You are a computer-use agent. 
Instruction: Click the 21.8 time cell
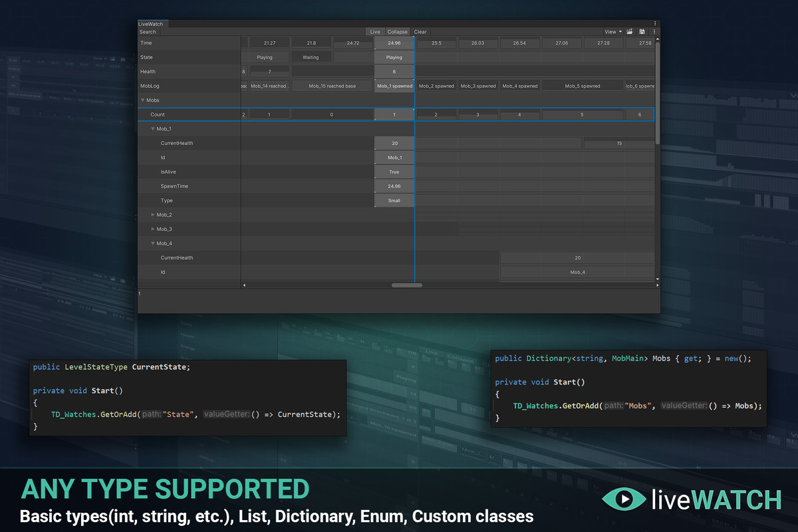coord(311,43)
